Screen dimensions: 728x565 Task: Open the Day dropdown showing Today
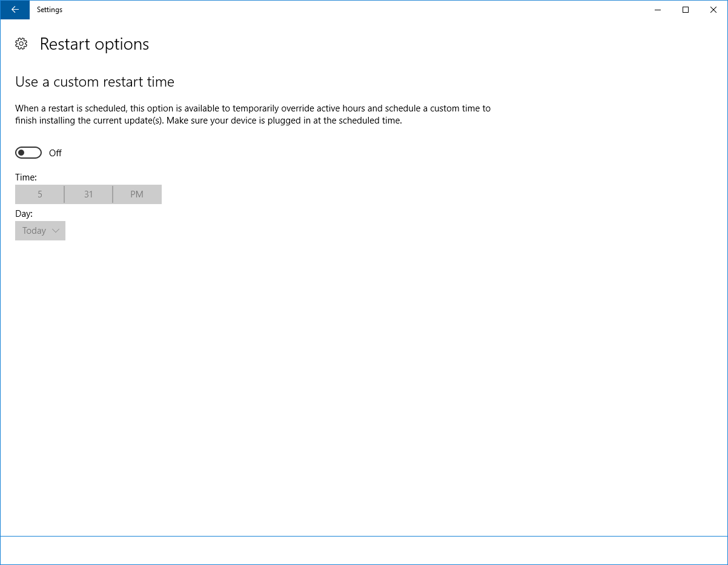pos(40,231)
